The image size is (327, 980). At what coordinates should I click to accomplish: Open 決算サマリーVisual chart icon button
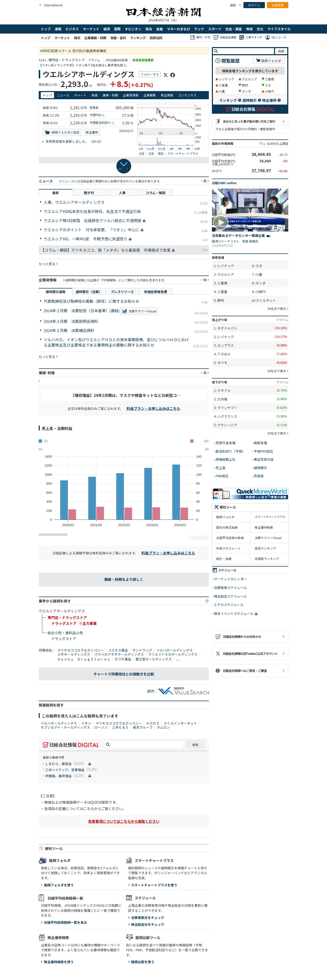click(139, 311)
